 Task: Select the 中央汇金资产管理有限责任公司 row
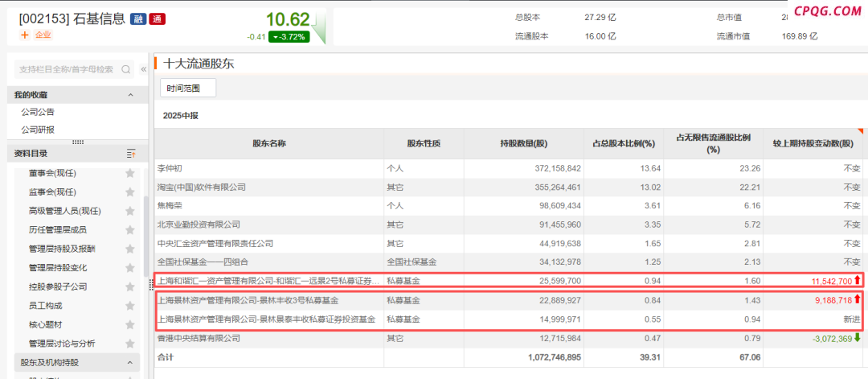509,244
